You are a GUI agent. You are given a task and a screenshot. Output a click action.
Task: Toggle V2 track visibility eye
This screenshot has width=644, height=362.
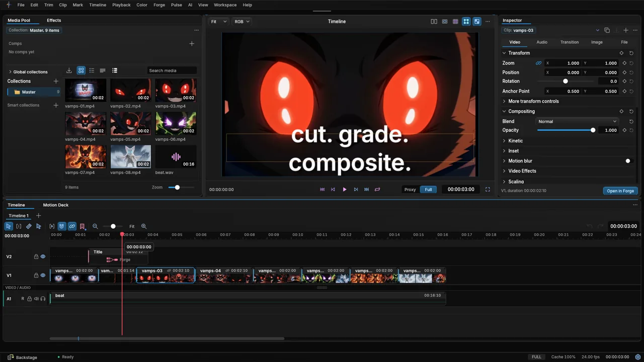click(43, 256)
